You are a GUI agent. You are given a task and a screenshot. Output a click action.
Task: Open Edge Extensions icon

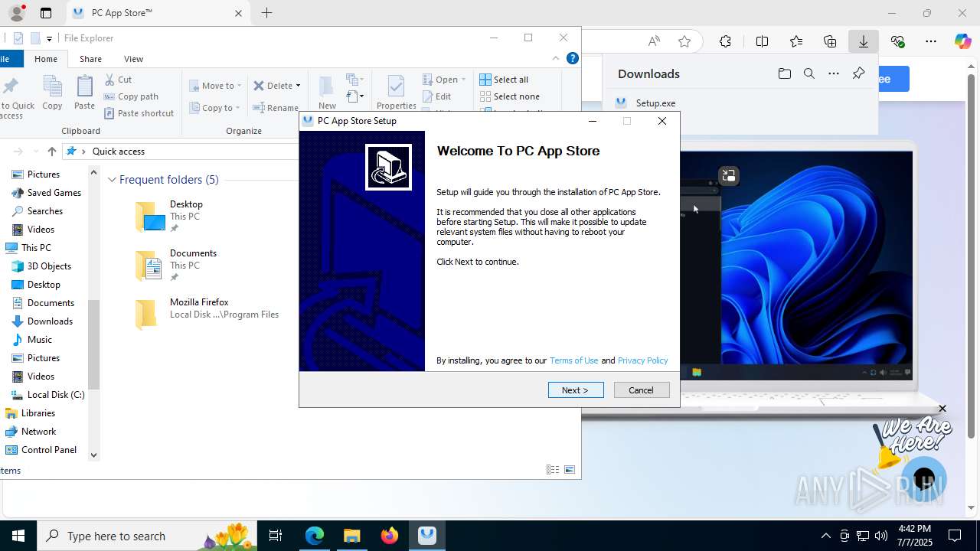click(725, 41)
